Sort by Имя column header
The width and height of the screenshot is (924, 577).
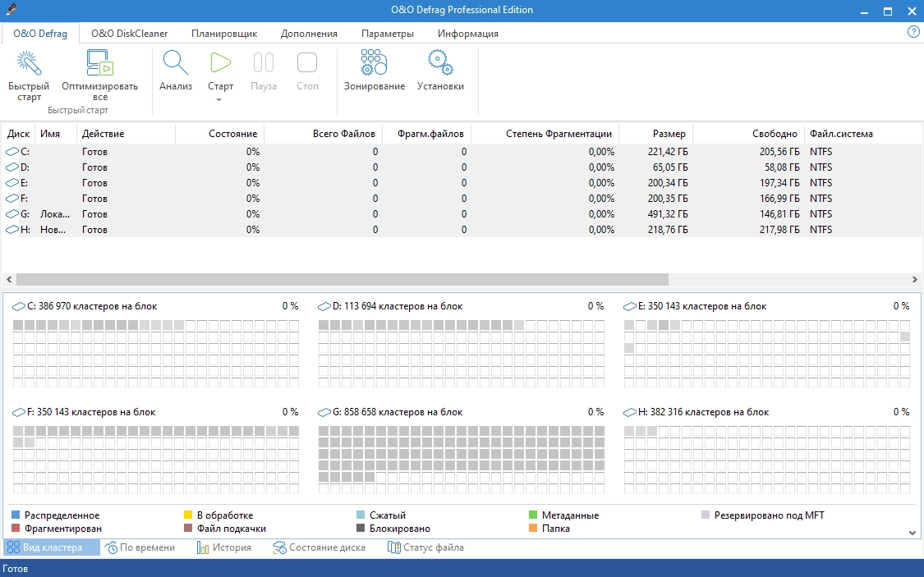(x=56, y=134)
